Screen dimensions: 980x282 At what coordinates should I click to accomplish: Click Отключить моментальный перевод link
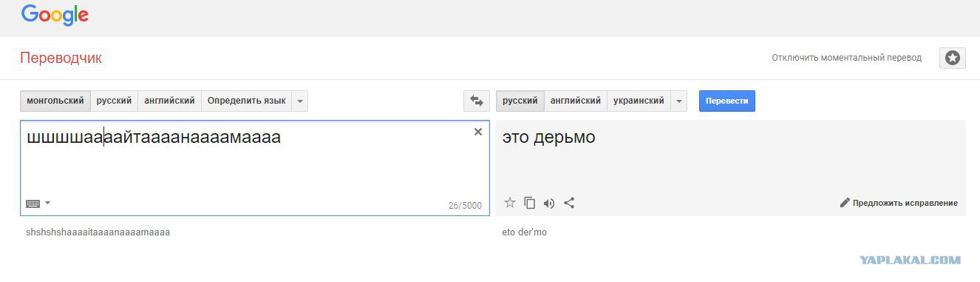[846, 58]
